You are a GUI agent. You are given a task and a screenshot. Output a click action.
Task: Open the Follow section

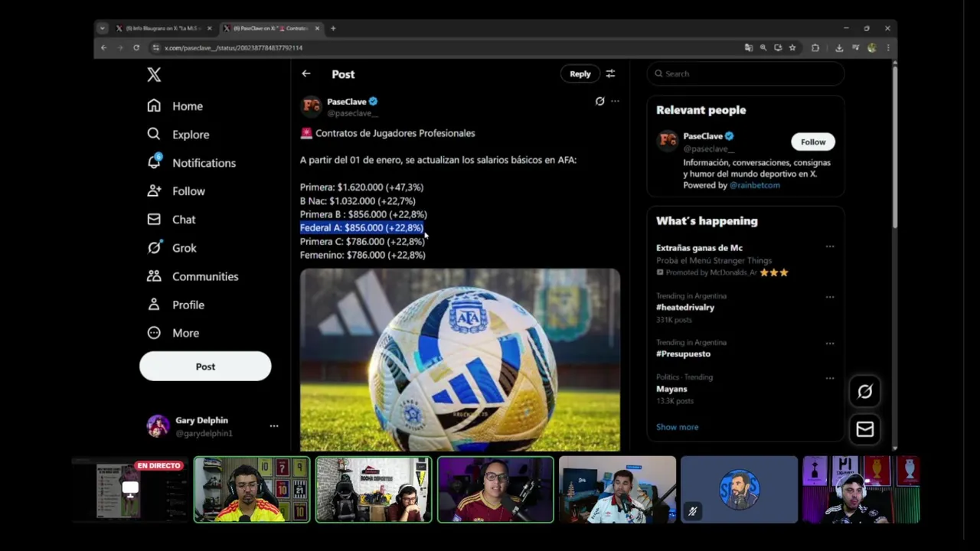[176, 191]
